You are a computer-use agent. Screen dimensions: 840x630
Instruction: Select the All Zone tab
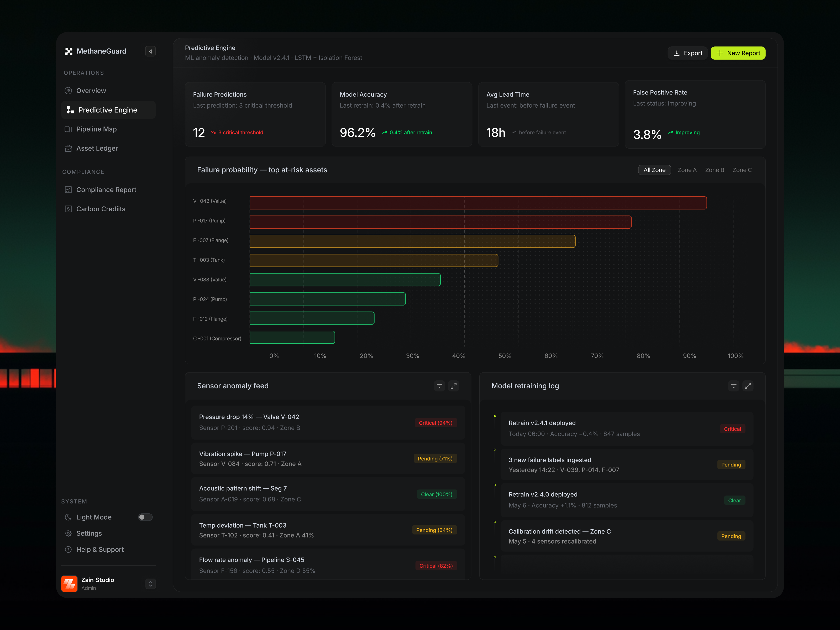coord(654,170)
